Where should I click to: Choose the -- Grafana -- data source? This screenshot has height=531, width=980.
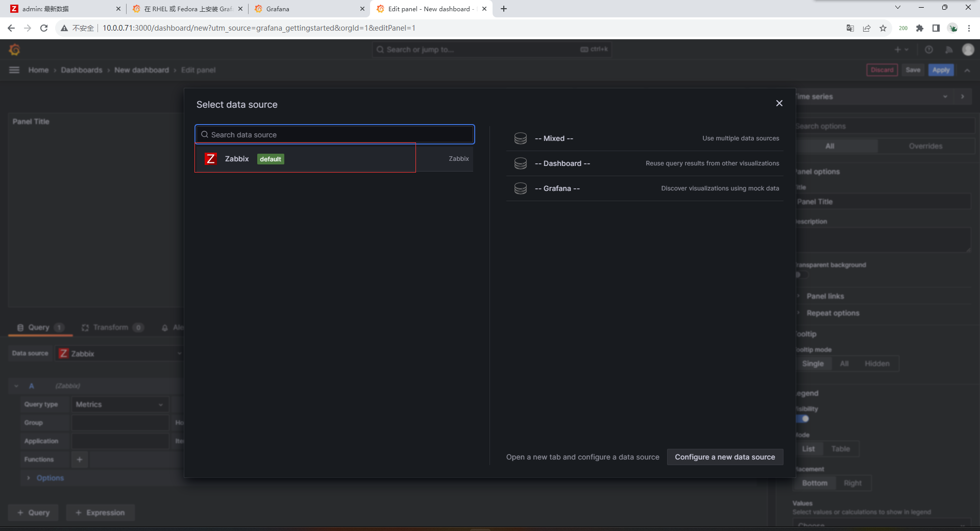(645, 188)
